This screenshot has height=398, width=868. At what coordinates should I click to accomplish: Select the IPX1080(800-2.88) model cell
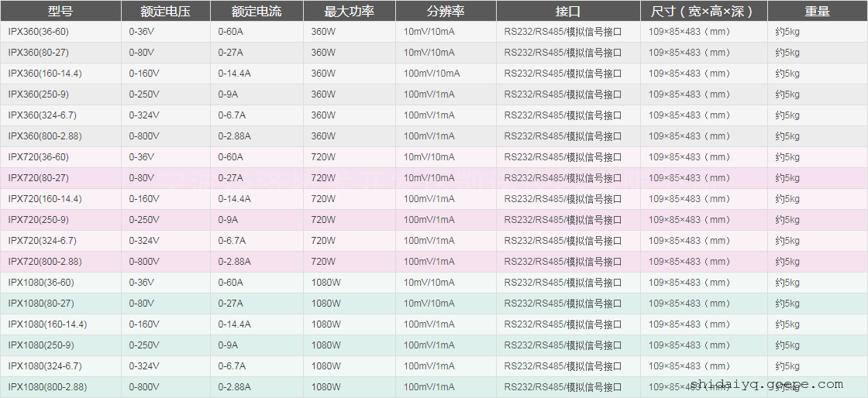[47, 387]
